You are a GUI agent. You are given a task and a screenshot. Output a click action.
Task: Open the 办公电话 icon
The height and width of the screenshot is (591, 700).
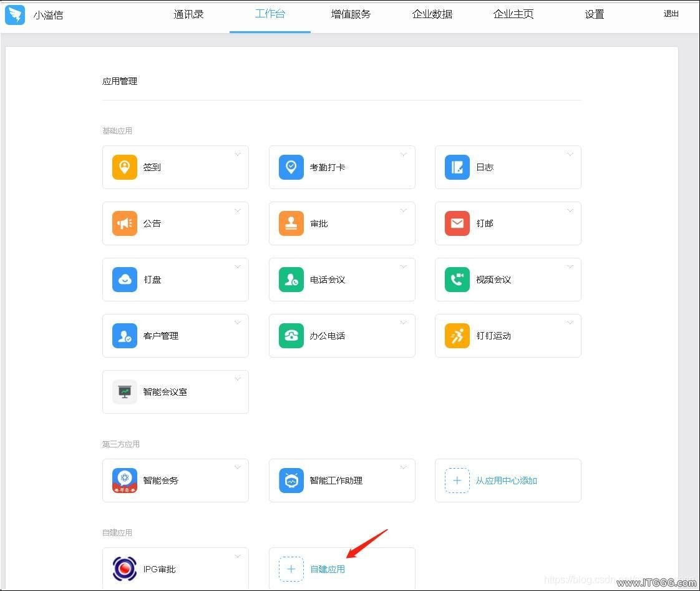(291, 336)
